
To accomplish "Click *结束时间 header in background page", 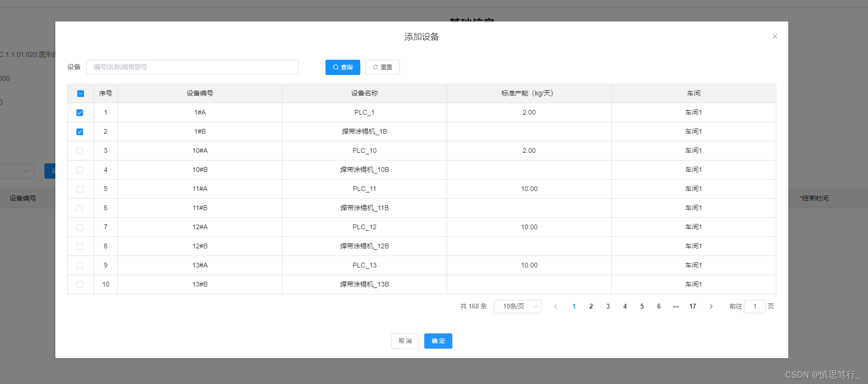I will pyautogui.click(x=814, y=198).
